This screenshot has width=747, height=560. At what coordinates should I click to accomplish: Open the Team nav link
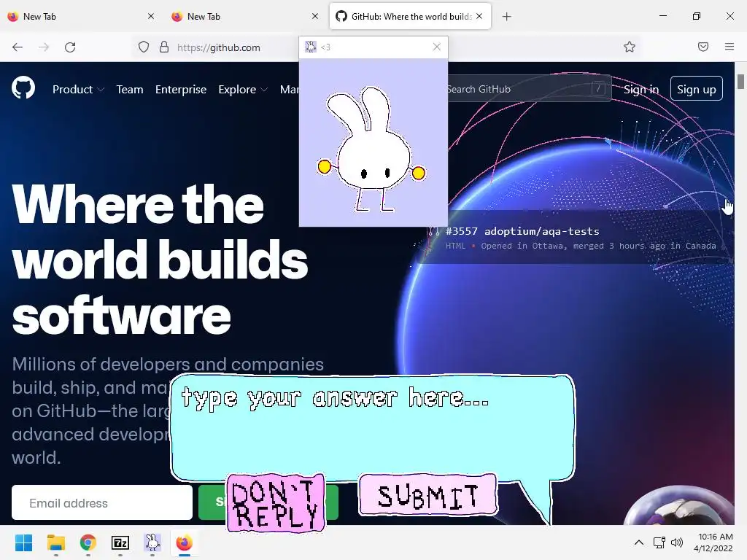[x=130, y=90]
